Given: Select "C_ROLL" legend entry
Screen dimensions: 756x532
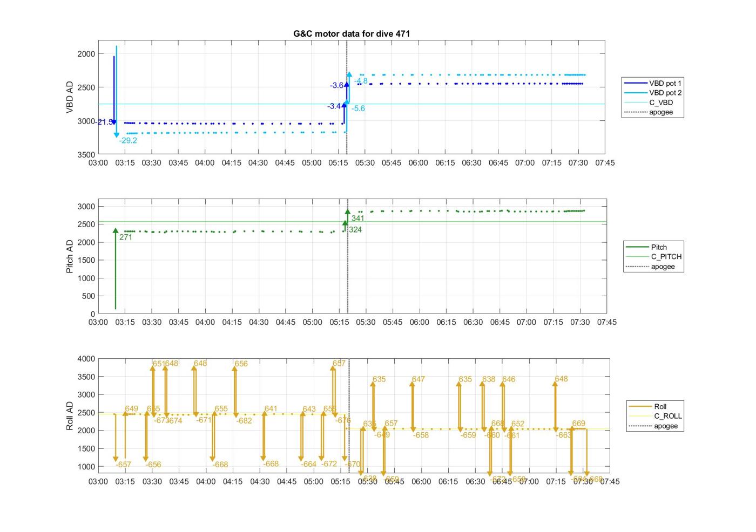Looking at the screenshot, I should [655, 416].
